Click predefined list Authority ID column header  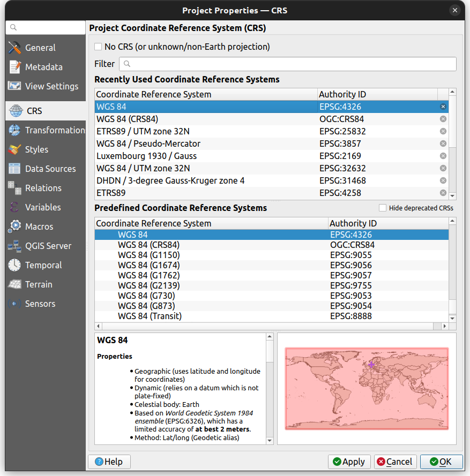[x=389, y=223]
